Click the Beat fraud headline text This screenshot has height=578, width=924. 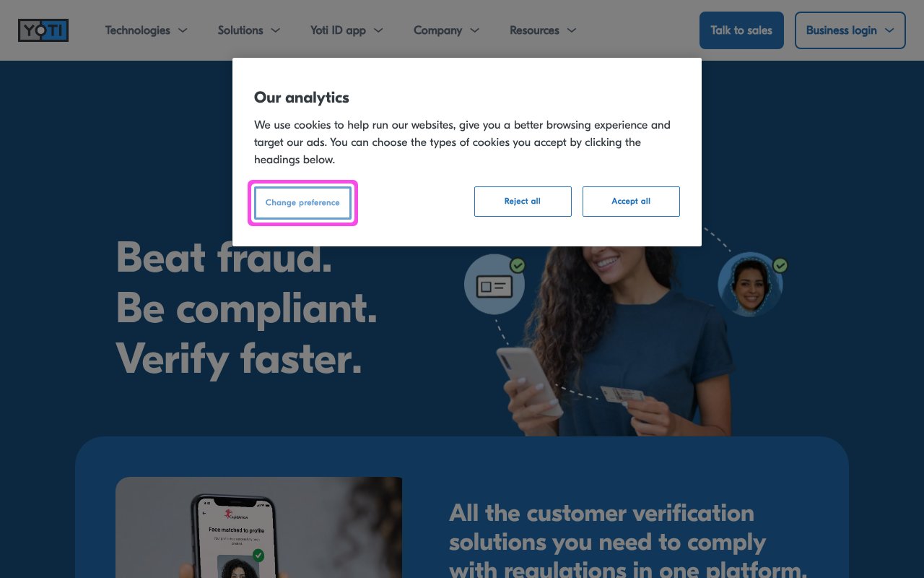pyautogui.click(x=224, y=257)
